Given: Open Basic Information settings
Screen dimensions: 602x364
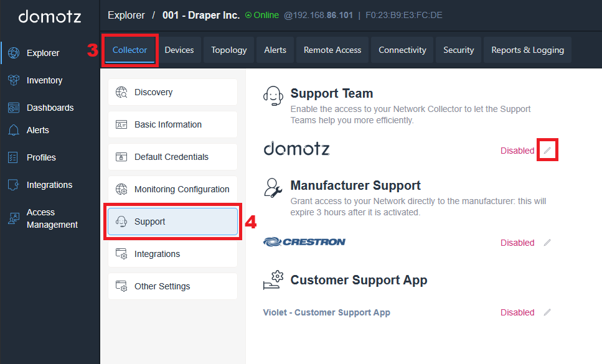Looking at the screenshot, I should (x=173, y=124).
